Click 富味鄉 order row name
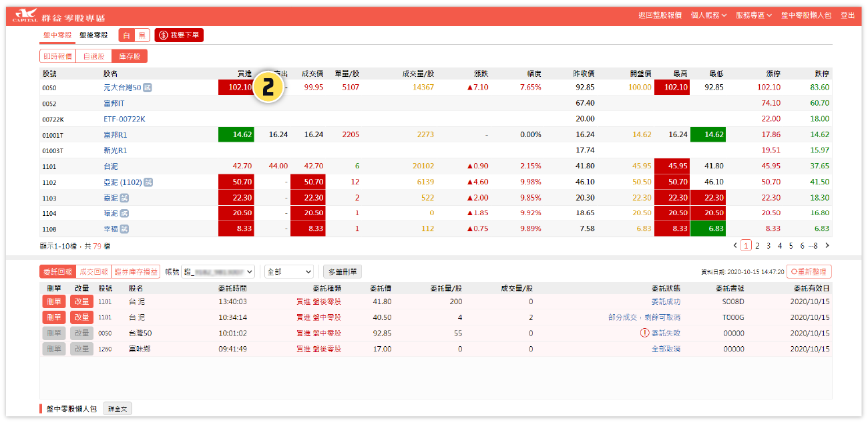The image size is (868, 423). [140, 349]
